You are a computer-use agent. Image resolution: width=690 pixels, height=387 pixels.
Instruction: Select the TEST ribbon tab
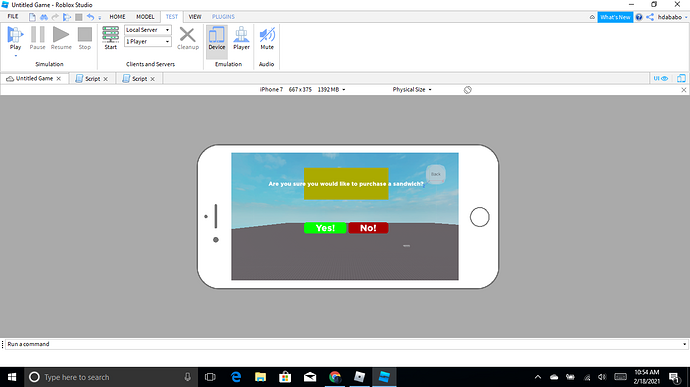click(172, 17)
